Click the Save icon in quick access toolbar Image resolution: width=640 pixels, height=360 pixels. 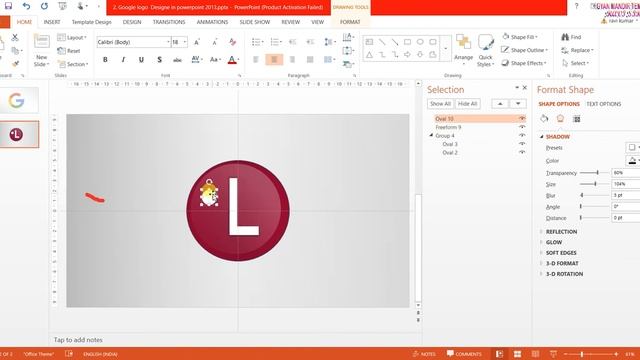coord(8,6)
